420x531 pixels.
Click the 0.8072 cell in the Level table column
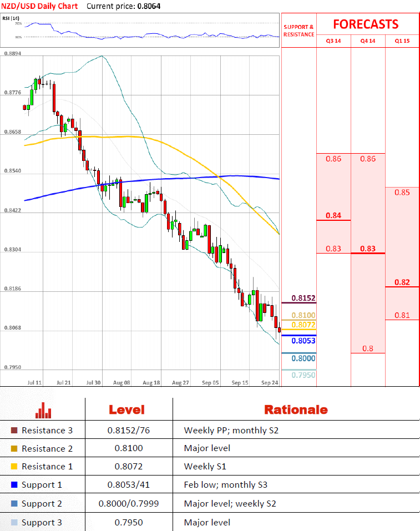click(x=129, y=466)
